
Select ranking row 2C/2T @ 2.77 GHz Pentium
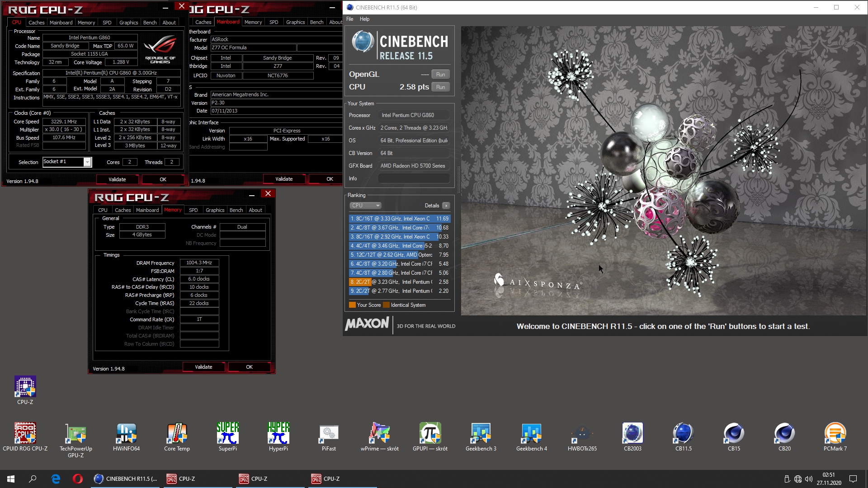point(399,291)
